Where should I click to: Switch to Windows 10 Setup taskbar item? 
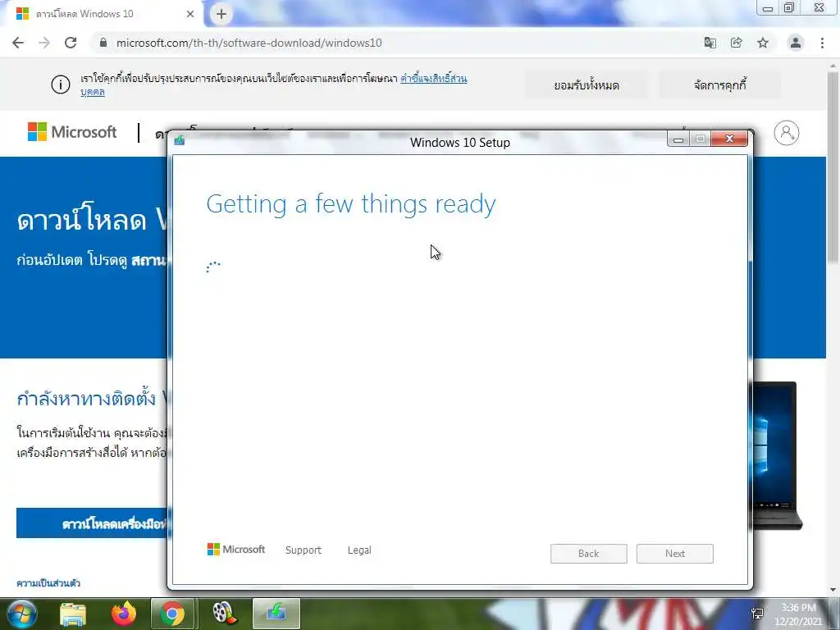coord(276,614)
